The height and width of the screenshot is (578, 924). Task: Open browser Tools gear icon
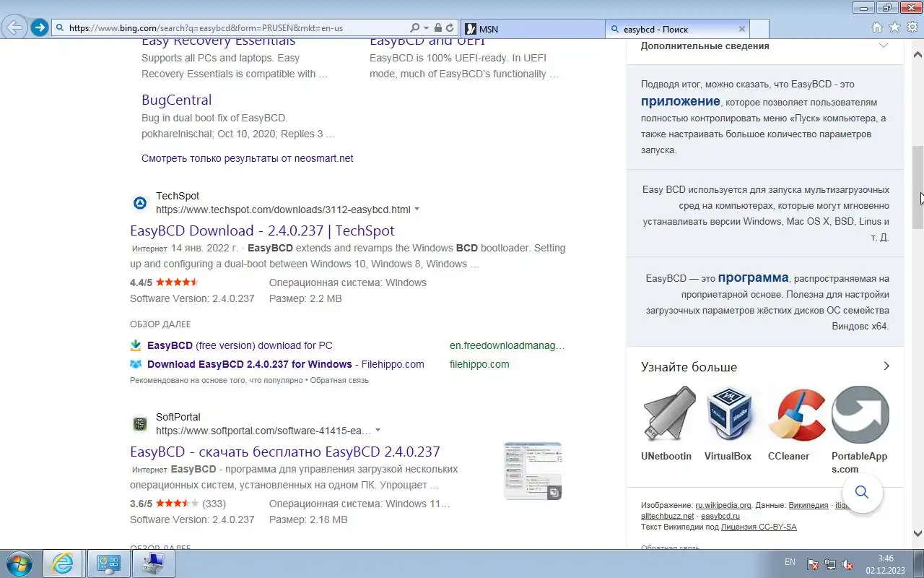(x=912, y=27)
